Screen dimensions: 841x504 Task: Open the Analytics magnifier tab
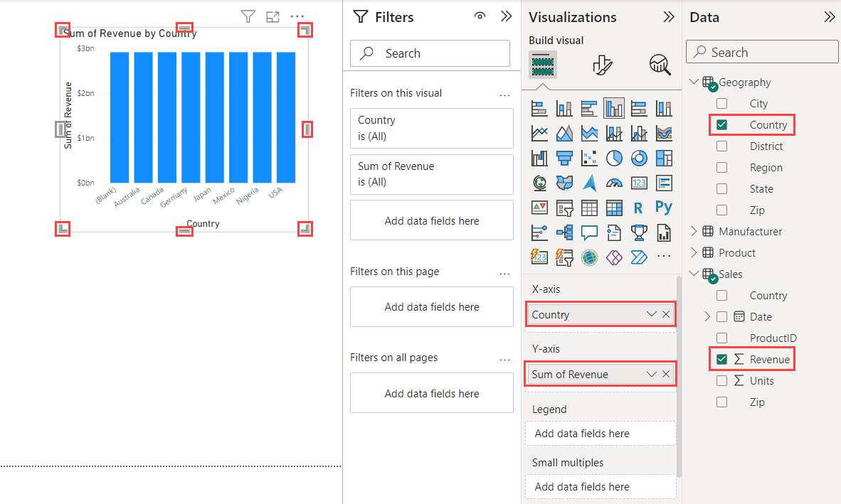660,65
